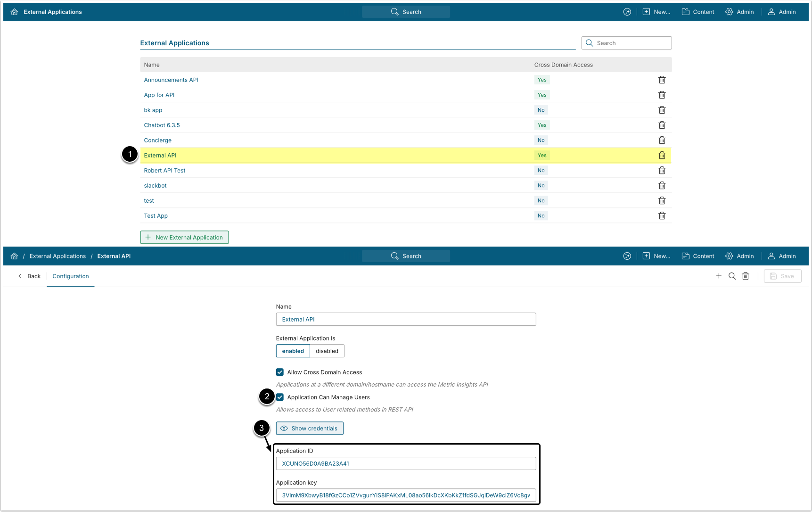Click trash icon for Chatbot 6.3.5
This screenshot has width=812, height=512.
662,125
